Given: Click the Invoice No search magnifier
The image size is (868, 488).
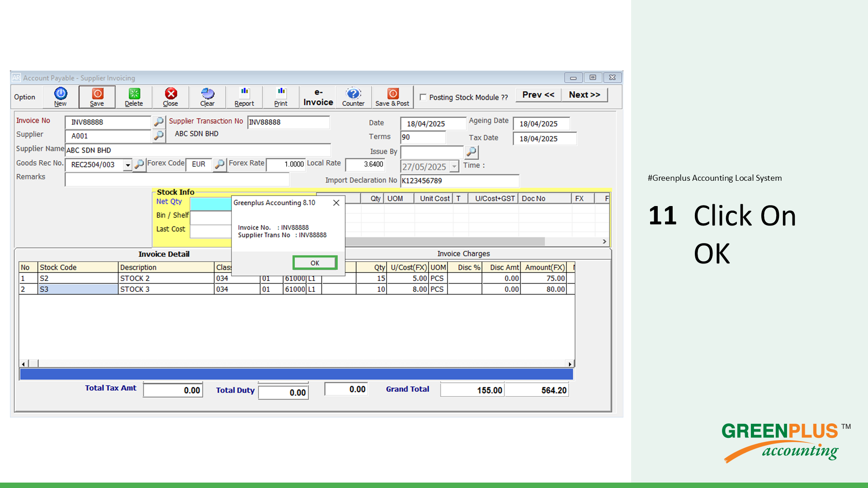Looking at the screenshot, I should [159, 122].
